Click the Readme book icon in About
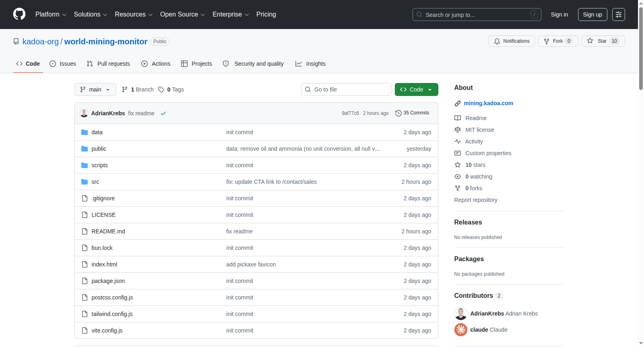This screenshot has width=644, height=347. pyautogui.click(x=458, y=118)
